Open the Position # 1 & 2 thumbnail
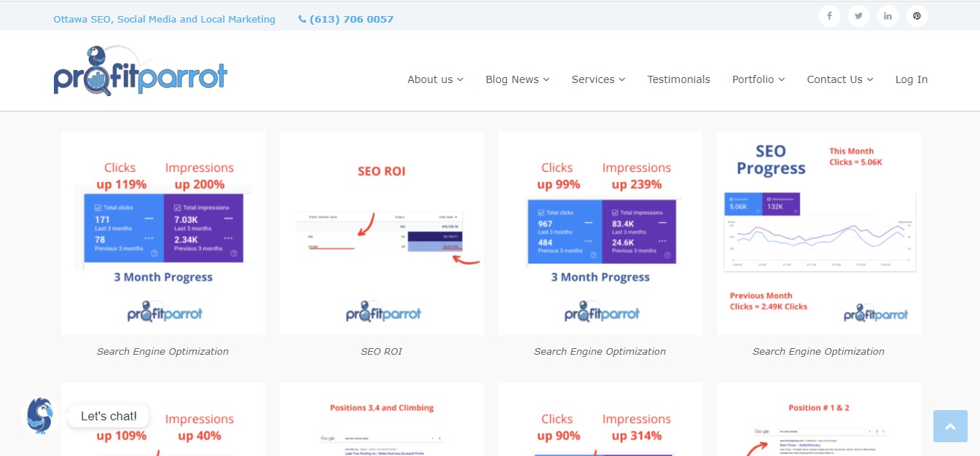This screenshot has width=980, height=456. point(819,420)
